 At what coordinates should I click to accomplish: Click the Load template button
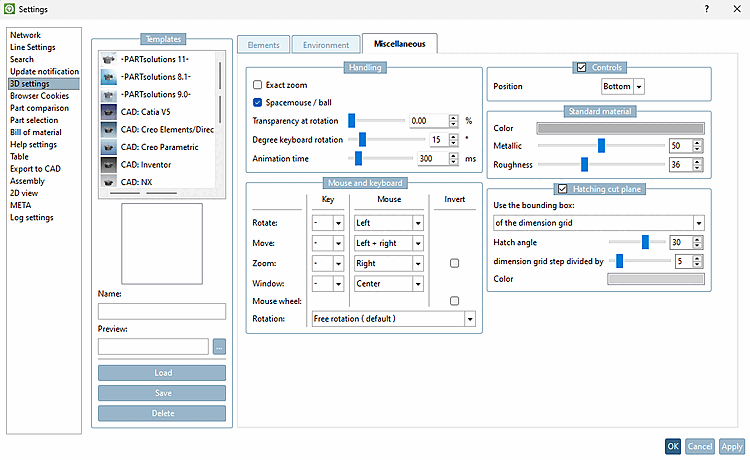[162, 373]
